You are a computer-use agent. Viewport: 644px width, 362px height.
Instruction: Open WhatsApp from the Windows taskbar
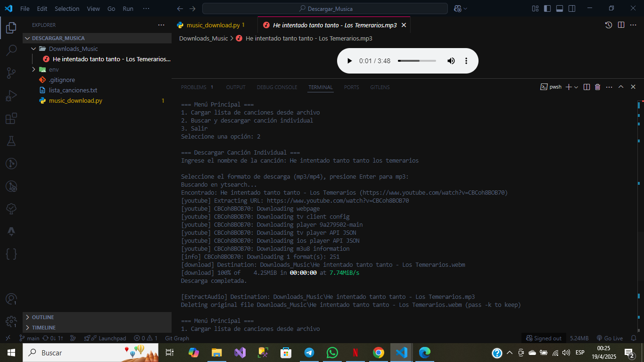[x=332, y=353]
